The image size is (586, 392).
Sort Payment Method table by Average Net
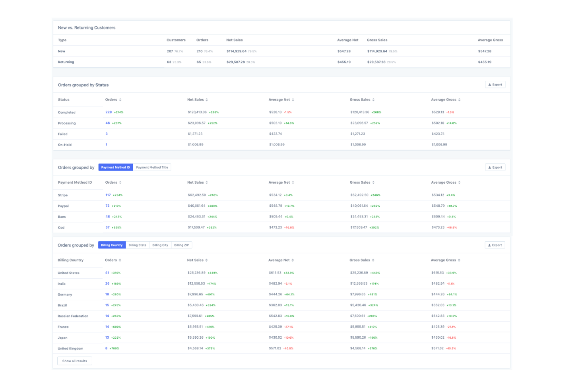(293, 182)
